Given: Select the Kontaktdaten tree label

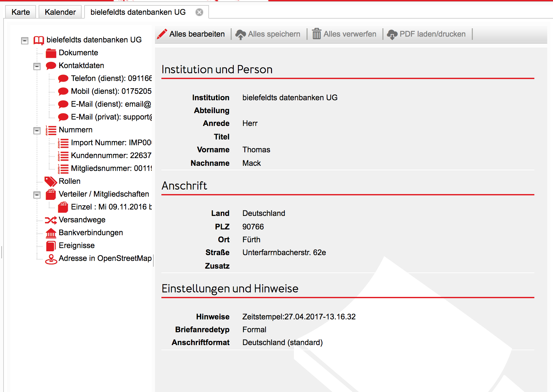Looking at the screenshot, I should 81,66.
